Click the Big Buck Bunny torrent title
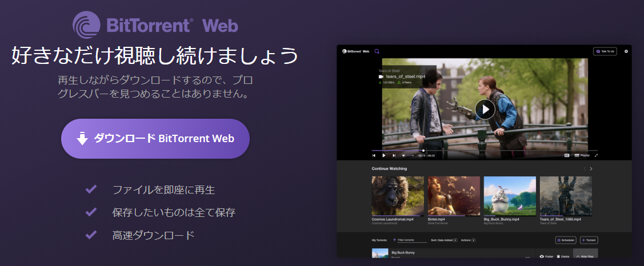The image size is (644, 266). coord(403,252)
